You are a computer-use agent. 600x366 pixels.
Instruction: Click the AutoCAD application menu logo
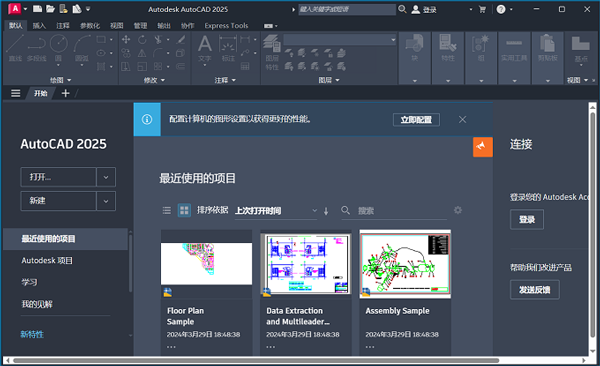14,9
